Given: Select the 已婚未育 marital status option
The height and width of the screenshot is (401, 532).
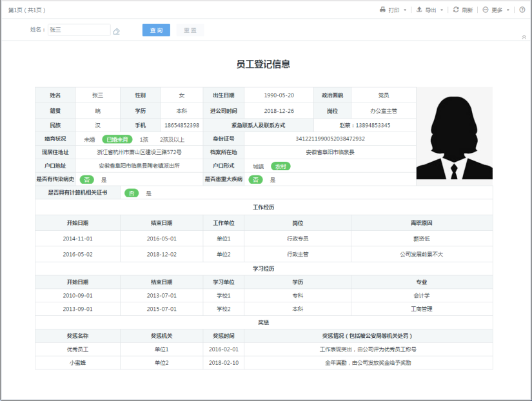Looking at the screenshot, I should coord(117,139).
